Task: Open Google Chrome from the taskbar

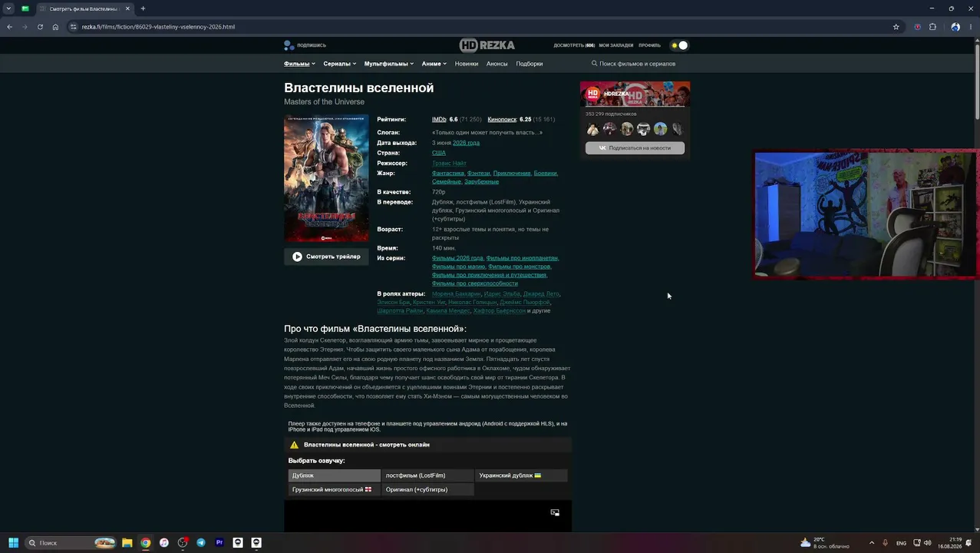Action: (x=145, y=542)
